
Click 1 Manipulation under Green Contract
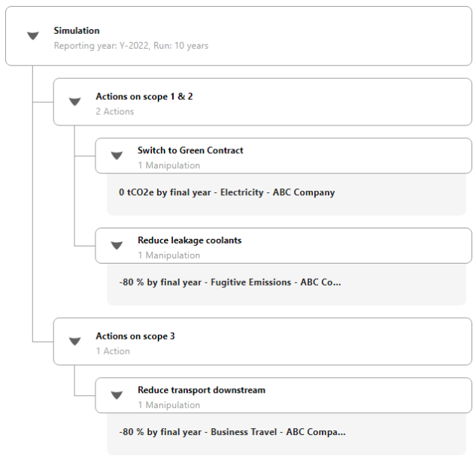click(x=169, y=165)
